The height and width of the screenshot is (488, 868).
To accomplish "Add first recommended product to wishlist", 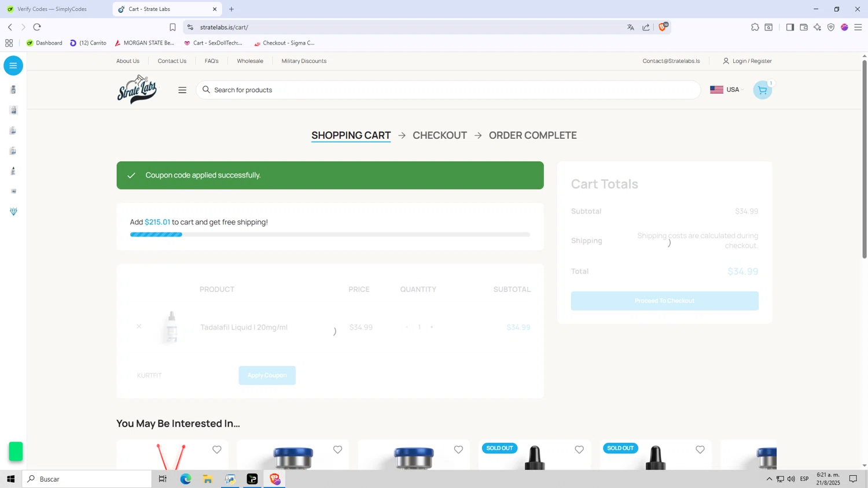I will 217,449.
